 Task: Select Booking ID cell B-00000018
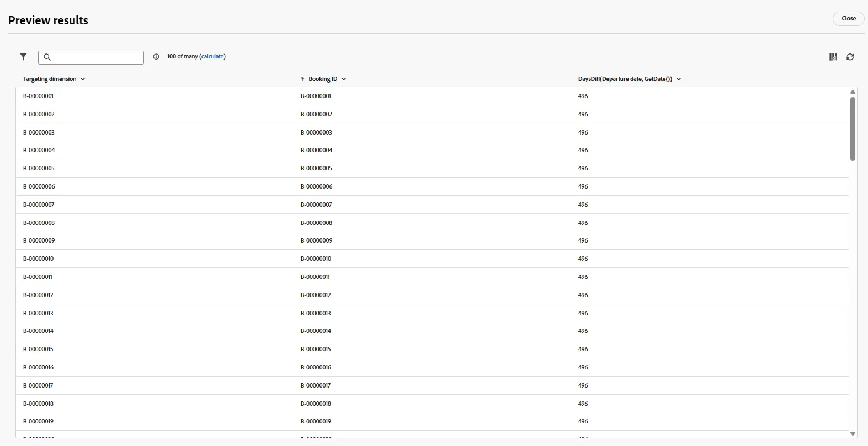pos(316,404)
